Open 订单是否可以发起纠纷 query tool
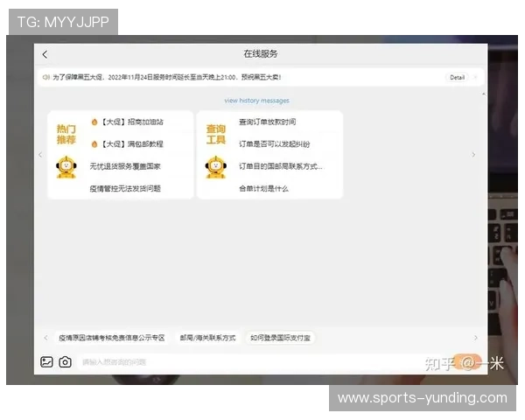Viewport: 525px width, 420px height. (x=275, y=144)
